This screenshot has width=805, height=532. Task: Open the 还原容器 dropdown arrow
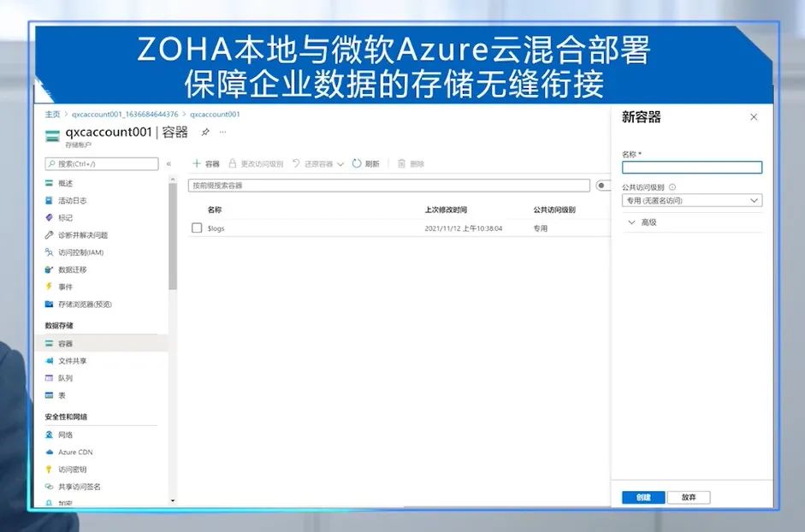pyautogui.click(x=340, y=164)
